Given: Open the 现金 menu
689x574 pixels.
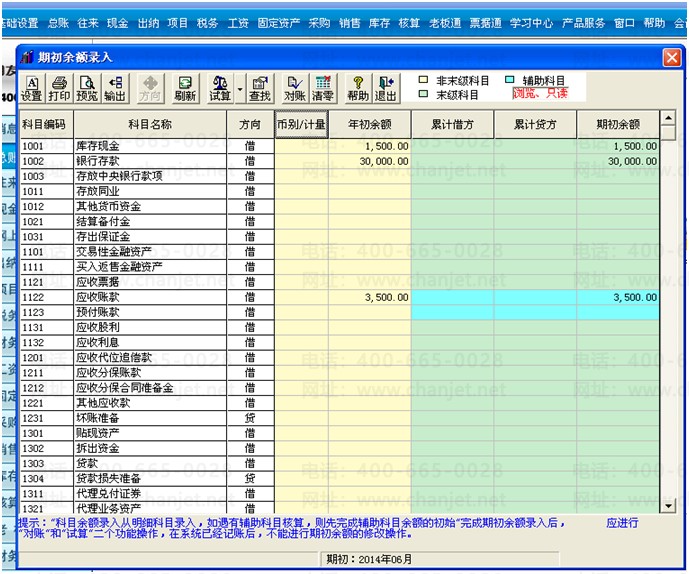Looking at the screenshot, I should tap(118, 23).
